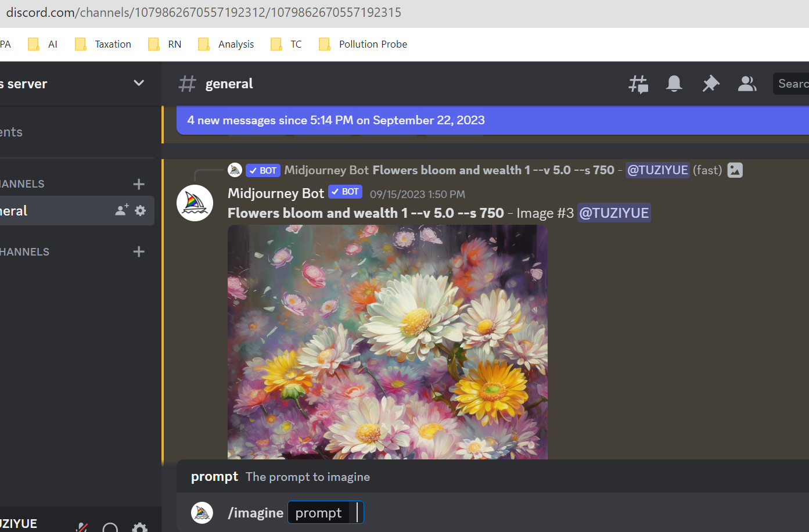This screenshot has width=809, height=532.
Task: Click the message timestamp 09/15/2023 1:50 PM
Action: (x=418, y=194)
